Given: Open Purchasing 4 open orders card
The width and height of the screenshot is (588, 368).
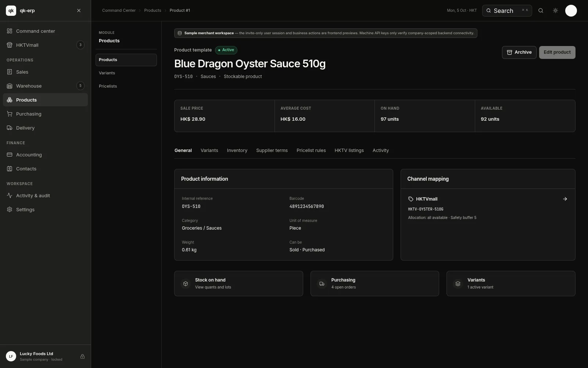Looking at the screenshot, I should [x=375, y=283].
